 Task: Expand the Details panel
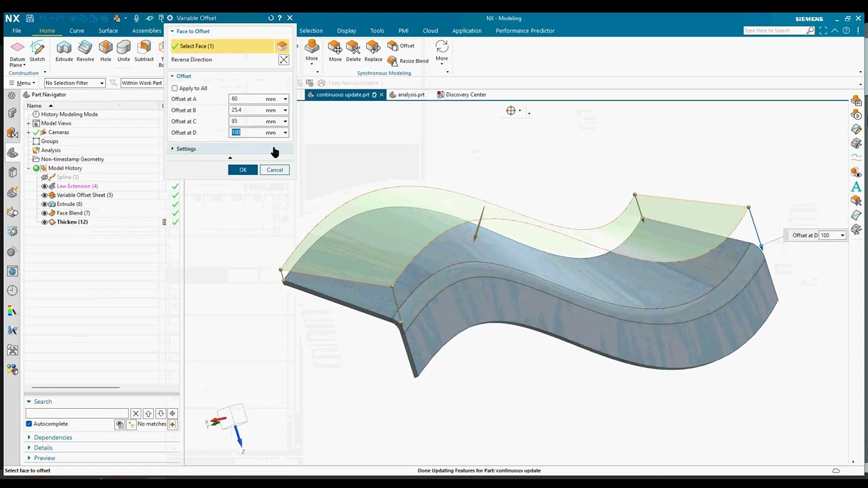43,447
